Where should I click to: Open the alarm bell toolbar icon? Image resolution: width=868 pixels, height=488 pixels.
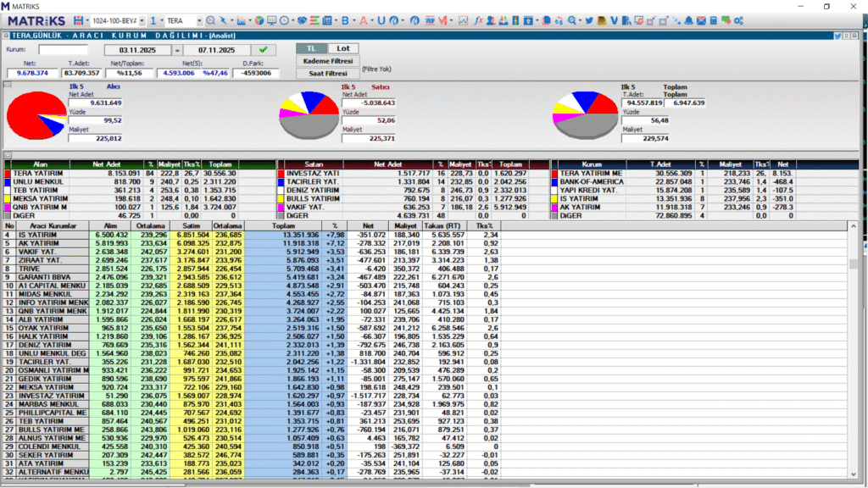coord(688,20)
